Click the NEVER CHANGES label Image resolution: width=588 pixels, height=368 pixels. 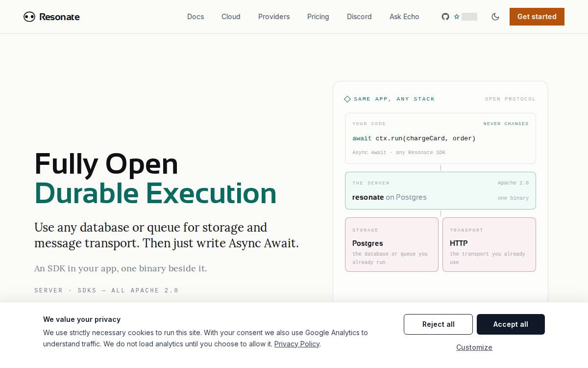(506, 124)
